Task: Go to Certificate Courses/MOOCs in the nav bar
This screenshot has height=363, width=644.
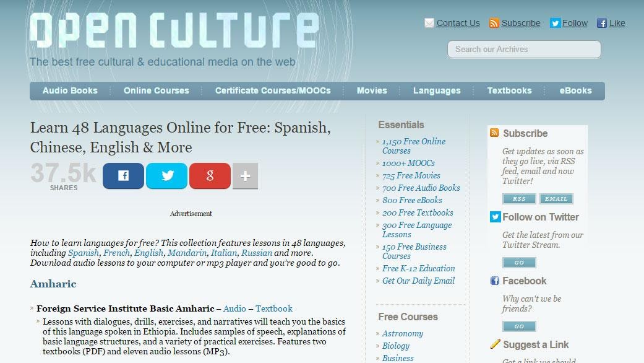Action: [x=273, y=90]
